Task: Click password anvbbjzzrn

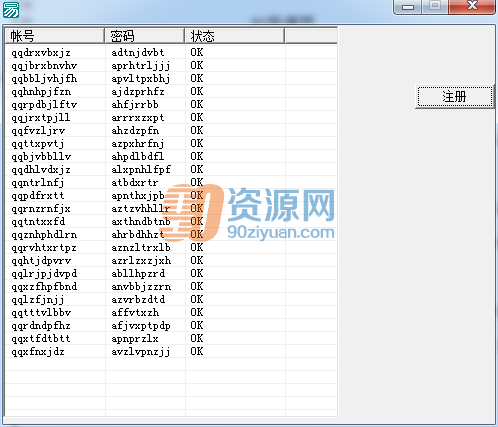Action: coord(141,287)
